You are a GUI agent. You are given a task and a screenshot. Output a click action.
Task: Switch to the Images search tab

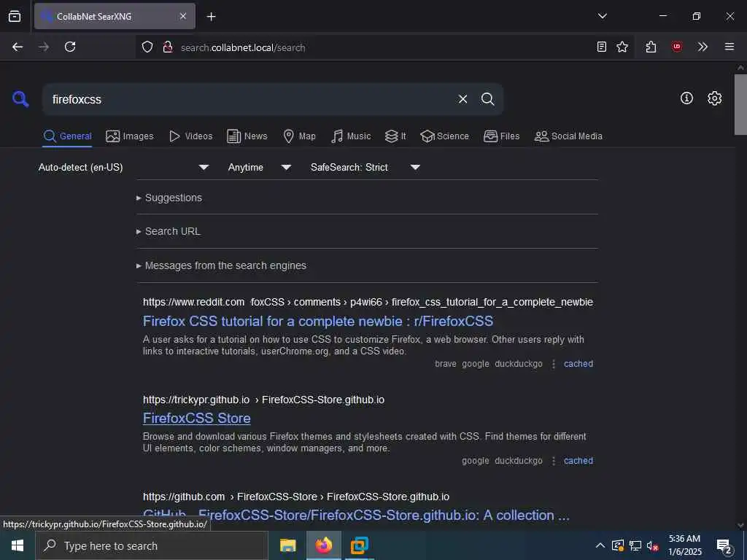tap(130, 136)
